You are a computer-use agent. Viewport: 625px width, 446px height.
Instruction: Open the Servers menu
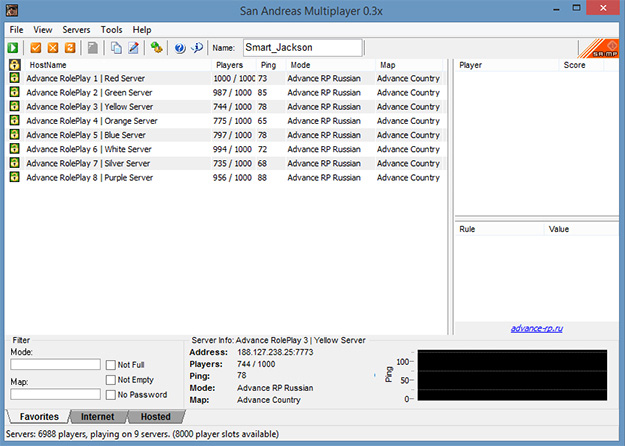pyautogui.click(x=76, y=30)
